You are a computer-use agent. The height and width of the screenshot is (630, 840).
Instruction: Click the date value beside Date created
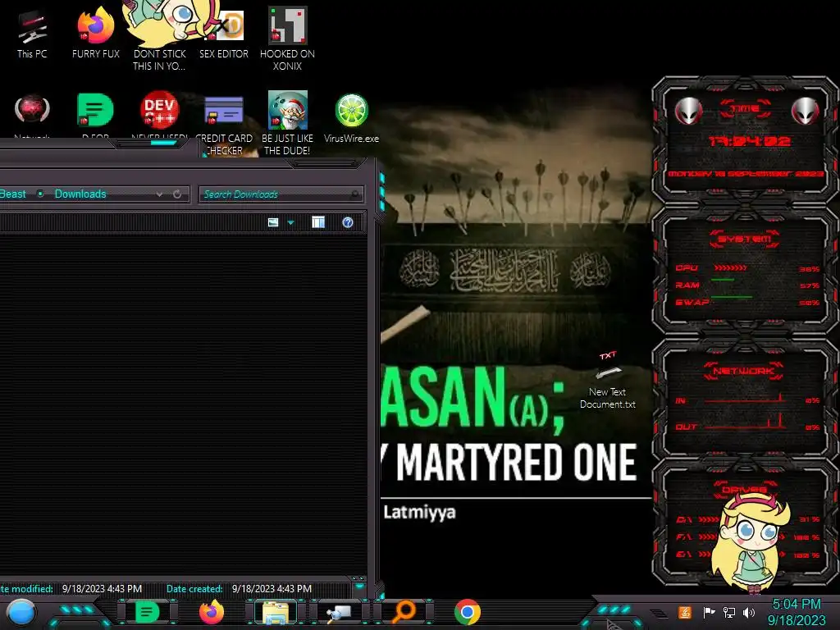(x=272, y=589)
